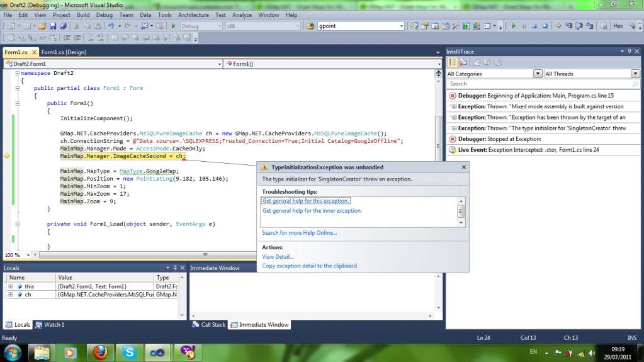Screen dimensions: 644x362
Task: Click the Open File toolbar icon
Action: (x=42, y=26)
